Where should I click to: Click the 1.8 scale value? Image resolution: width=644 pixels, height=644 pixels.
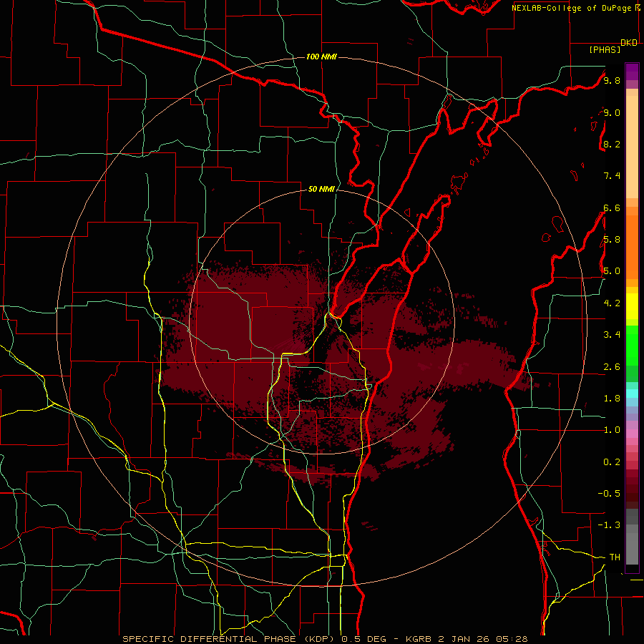point(612,399)
